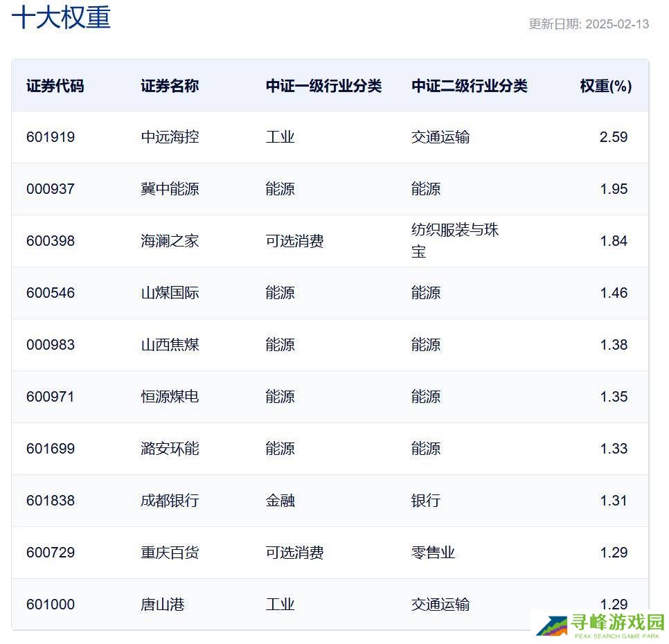Click security code 600971
The image size is (669, 644).
click(51, 397)
